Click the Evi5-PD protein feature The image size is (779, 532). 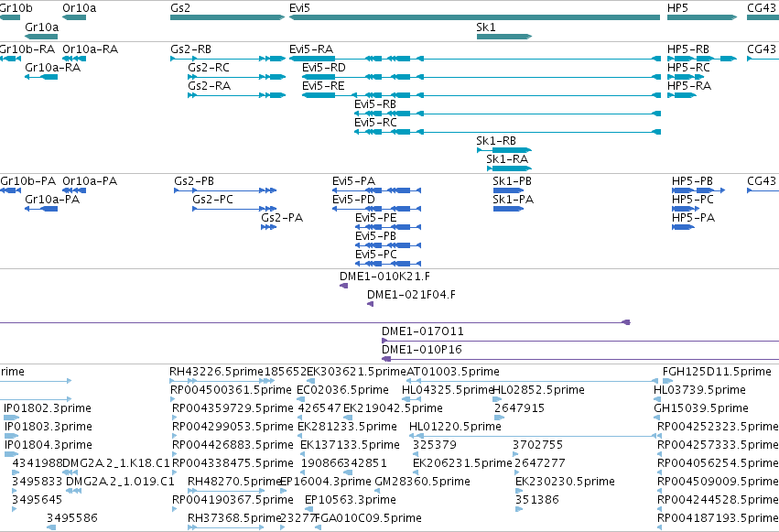point(376,209)
